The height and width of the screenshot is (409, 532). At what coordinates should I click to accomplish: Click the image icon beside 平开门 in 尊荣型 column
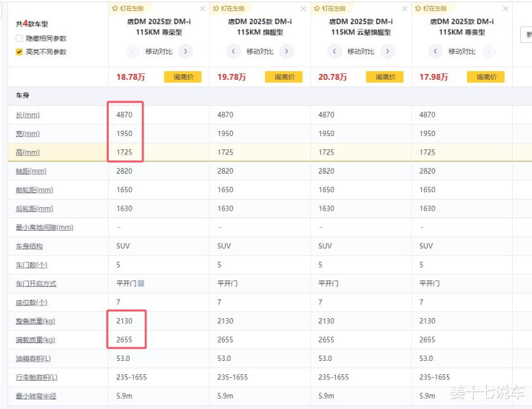coord(141,283)
